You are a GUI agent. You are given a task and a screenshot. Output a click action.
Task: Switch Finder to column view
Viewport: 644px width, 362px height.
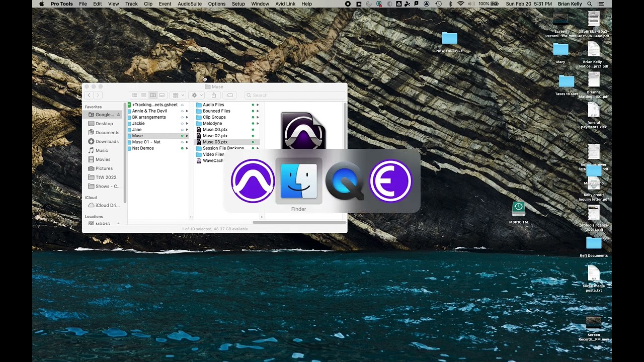153,95
